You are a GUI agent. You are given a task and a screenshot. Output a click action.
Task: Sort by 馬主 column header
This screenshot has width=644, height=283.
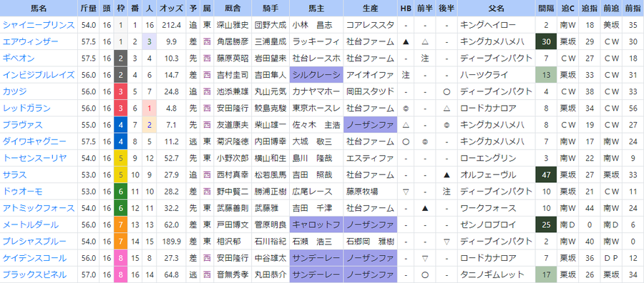tap(316, 8)
